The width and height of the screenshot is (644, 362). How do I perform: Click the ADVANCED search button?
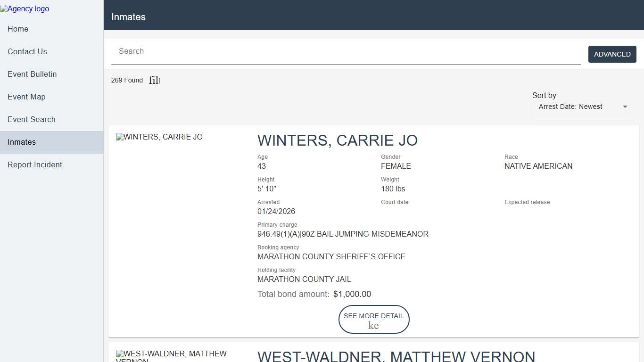612,54
